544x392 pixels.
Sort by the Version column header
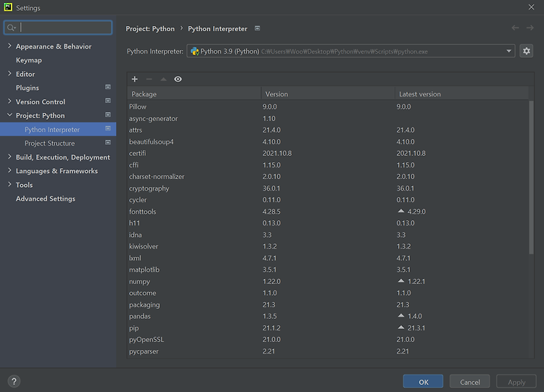point(328,94)
